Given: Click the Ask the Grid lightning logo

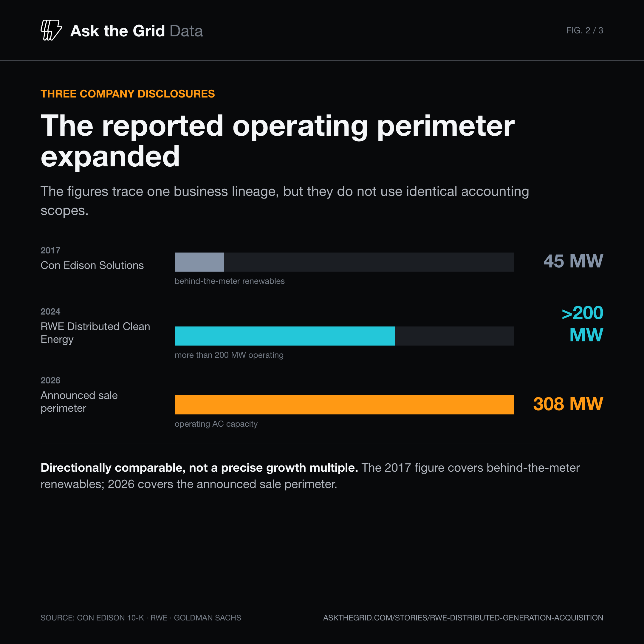Looking at the screenshot, I should pos(51,30).
